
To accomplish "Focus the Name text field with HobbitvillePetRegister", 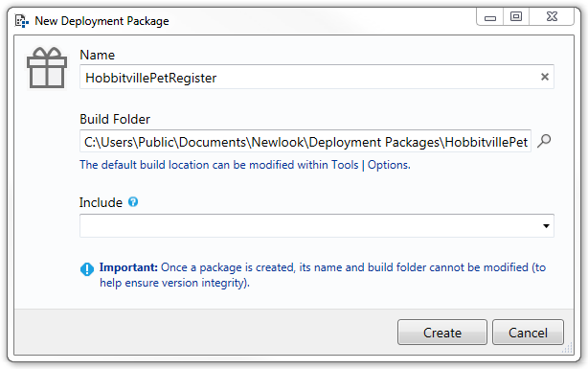I will pos(316,77).
